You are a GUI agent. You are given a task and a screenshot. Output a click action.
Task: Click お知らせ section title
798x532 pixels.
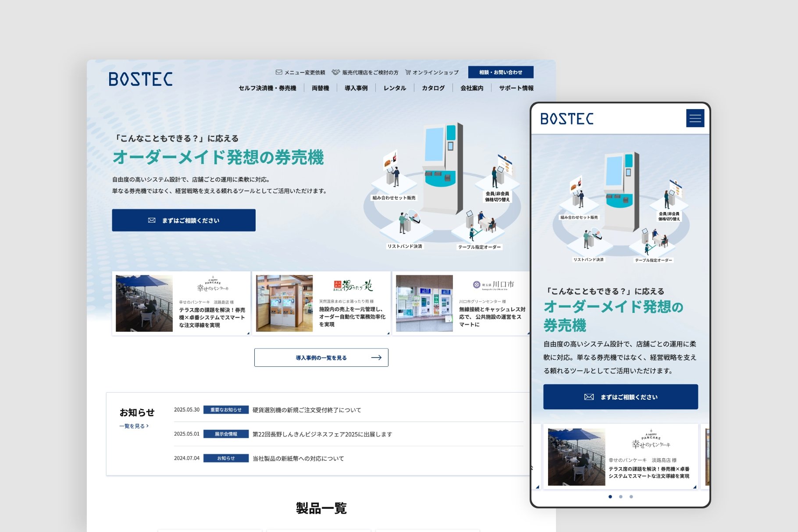(x=137, y=412)
